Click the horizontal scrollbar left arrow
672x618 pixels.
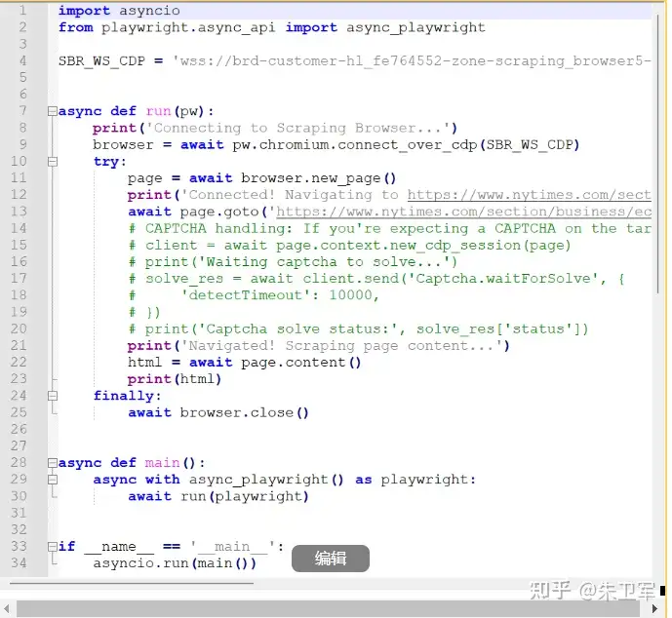pos(7,608)
